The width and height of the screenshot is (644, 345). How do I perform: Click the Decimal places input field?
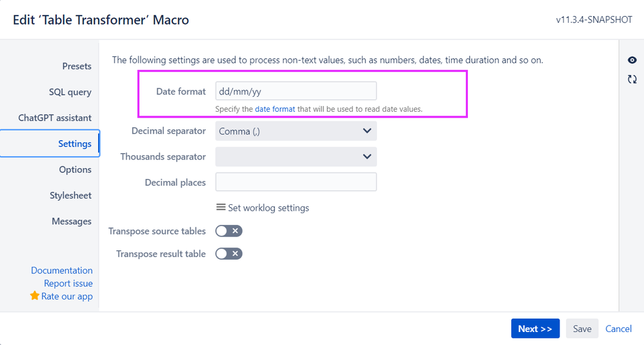pyautogui.click(x=296, y=182)
